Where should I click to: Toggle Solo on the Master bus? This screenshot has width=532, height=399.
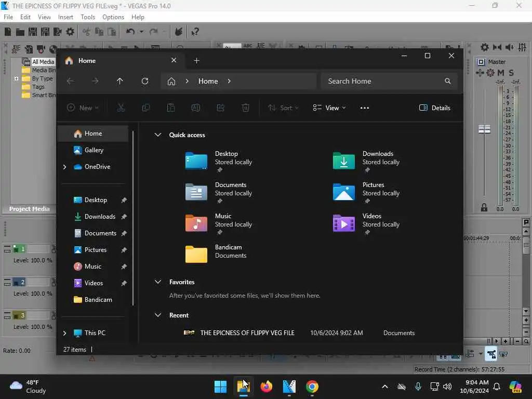coord(511,73)
